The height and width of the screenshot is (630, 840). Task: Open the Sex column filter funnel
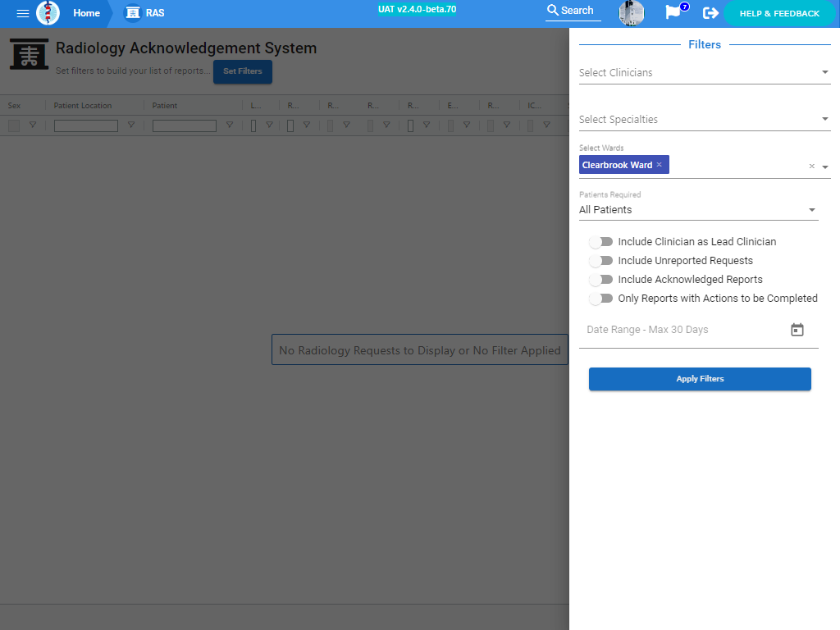click(33, 125)
